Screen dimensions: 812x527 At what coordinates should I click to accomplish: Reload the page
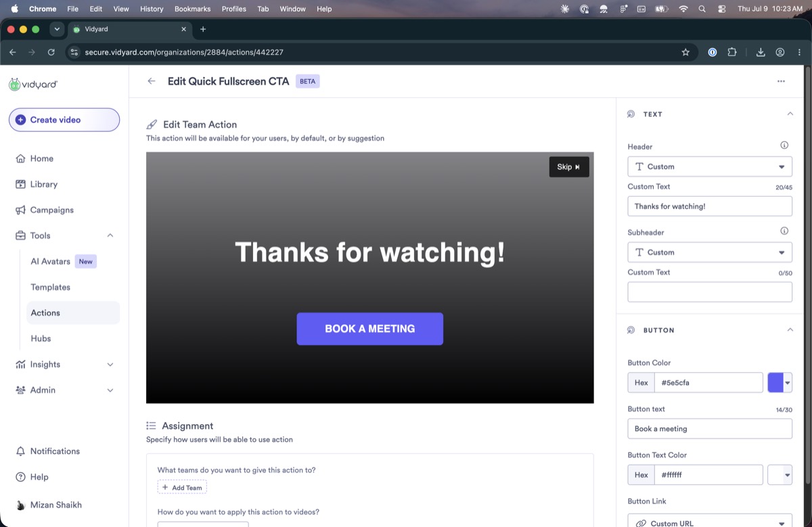51,52
